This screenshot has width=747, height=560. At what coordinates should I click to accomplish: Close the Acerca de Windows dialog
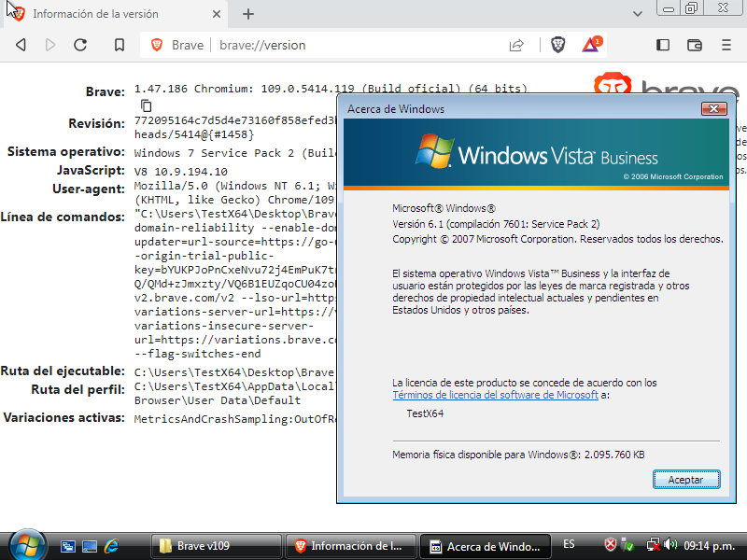(713, 109)
